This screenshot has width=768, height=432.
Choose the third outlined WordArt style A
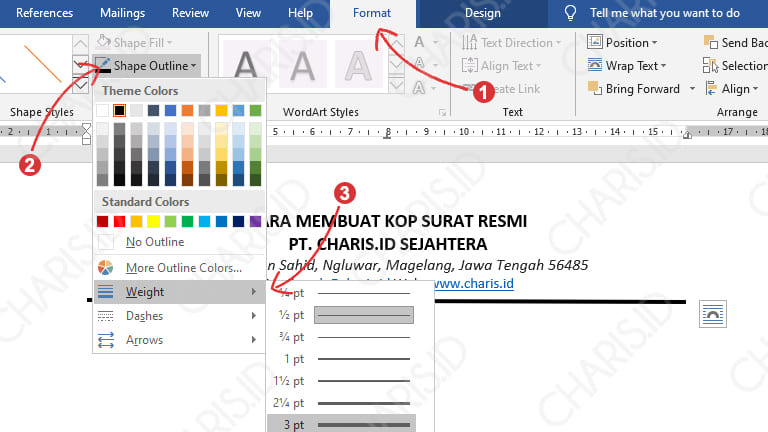coord(358,65)
